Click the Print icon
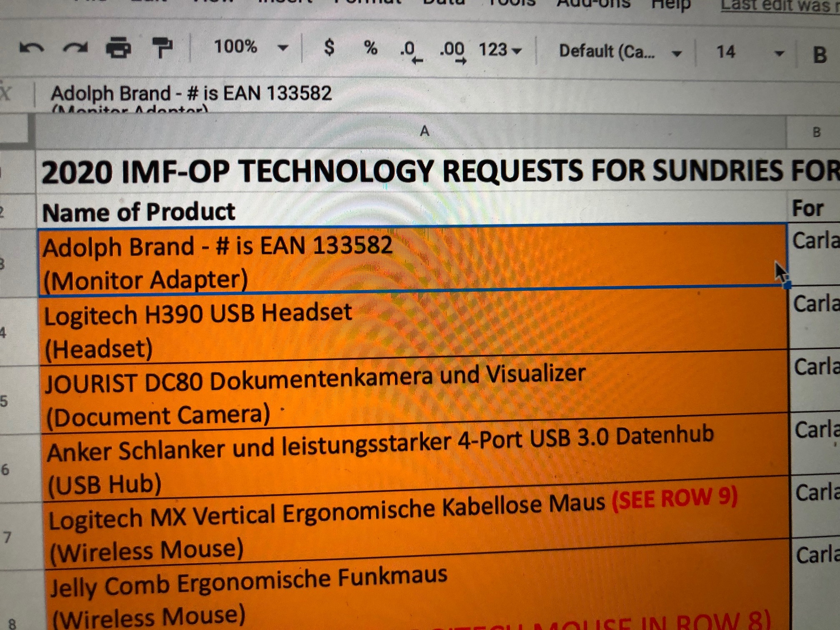The image size is (840, 630). click(x=118, y=47)
